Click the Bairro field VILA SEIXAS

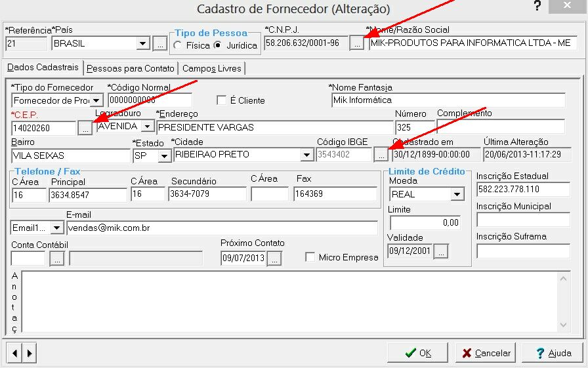tap(70, 155)
